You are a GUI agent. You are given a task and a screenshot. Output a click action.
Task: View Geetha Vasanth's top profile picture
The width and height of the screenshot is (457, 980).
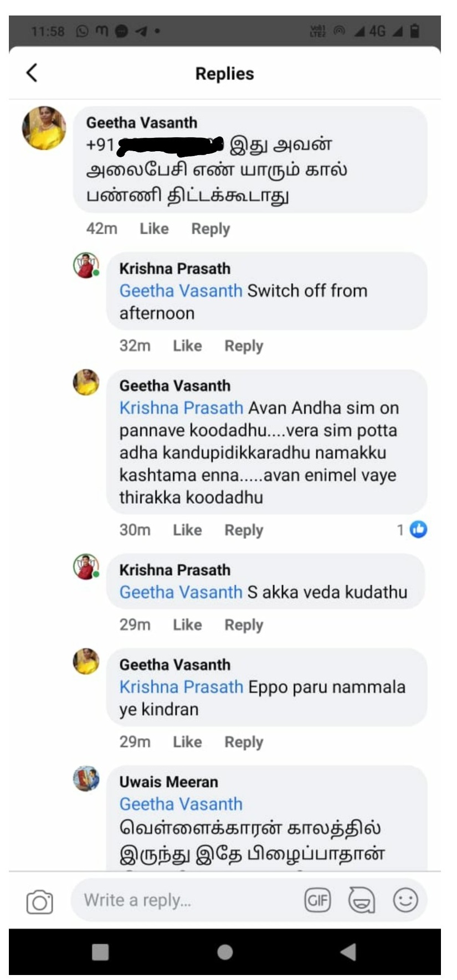coord(44,128)
